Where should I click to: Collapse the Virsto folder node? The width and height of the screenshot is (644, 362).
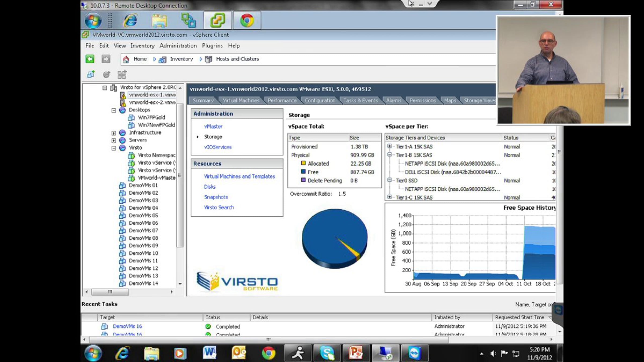pos(114,148)
